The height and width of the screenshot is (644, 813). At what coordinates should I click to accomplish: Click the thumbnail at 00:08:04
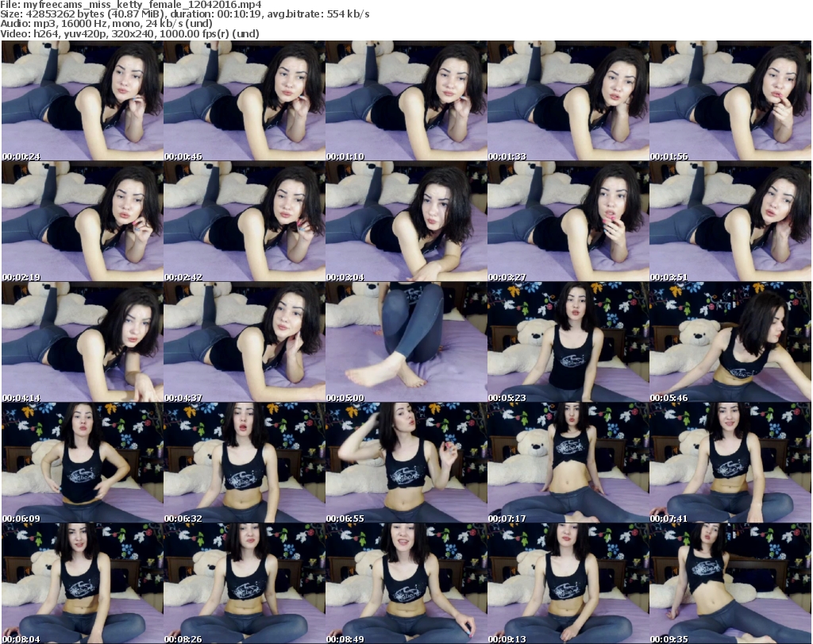(x=82, y=584)
